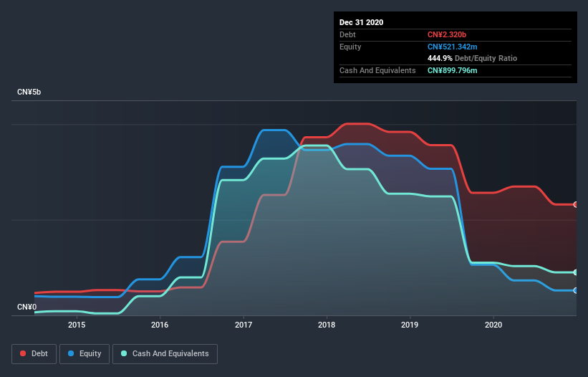Select the 2020 x-axis label
The width and height of the screenshot is (588, 377).
tap(493, 325)
